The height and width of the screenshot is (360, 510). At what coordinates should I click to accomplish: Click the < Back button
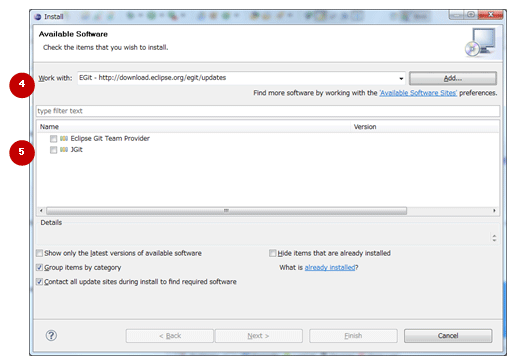[170, 336]
